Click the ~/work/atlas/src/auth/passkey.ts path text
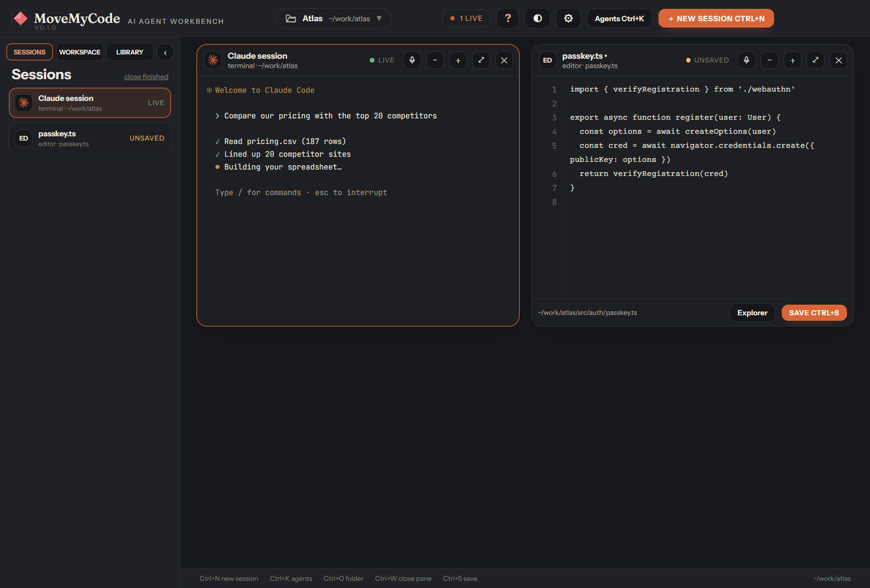The width and height of the screenshot is (870, 588). coord(587,313)
